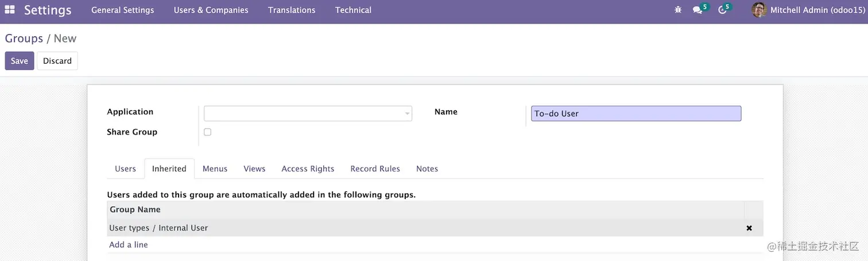Image resolution: width=868 pixels, height=261 pixels.
Task: Open activities clock icon with badge
Action: pos(725,9)
